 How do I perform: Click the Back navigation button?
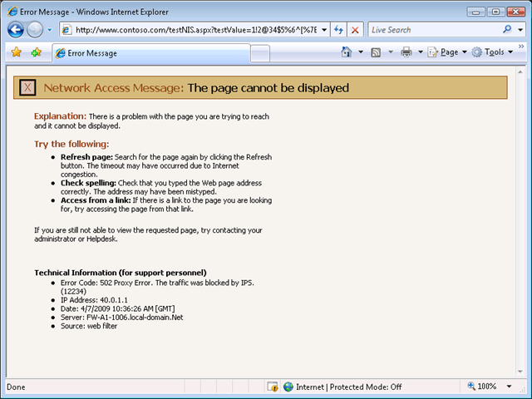[16, 29]
